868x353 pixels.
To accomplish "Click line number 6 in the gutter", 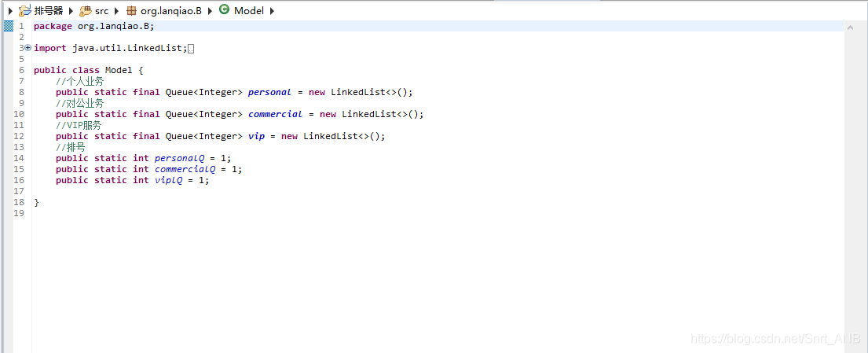I will (x=21, y=71).
